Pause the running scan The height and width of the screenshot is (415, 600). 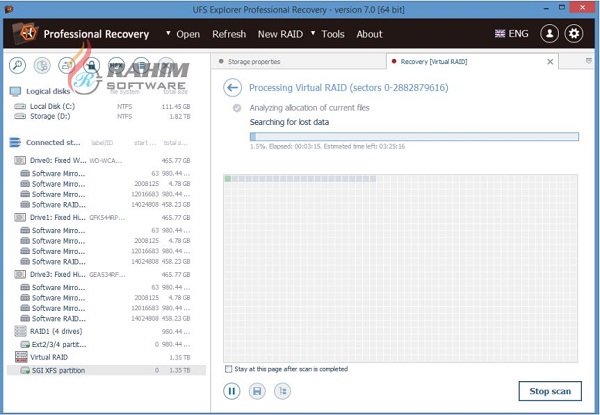click(x=232, y=391)
